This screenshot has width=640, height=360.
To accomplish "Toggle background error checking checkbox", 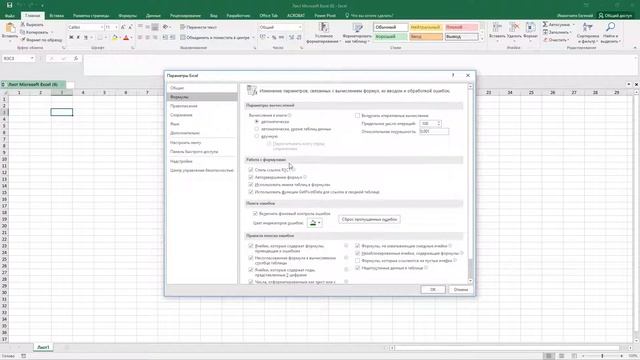I will pos(255,213).
